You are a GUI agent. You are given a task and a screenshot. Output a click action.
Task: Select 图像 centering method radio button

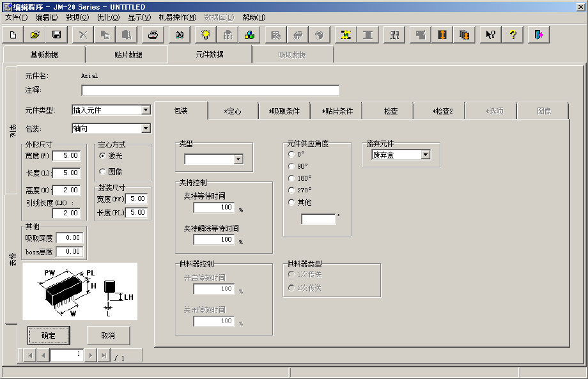[x=103, y=171]
